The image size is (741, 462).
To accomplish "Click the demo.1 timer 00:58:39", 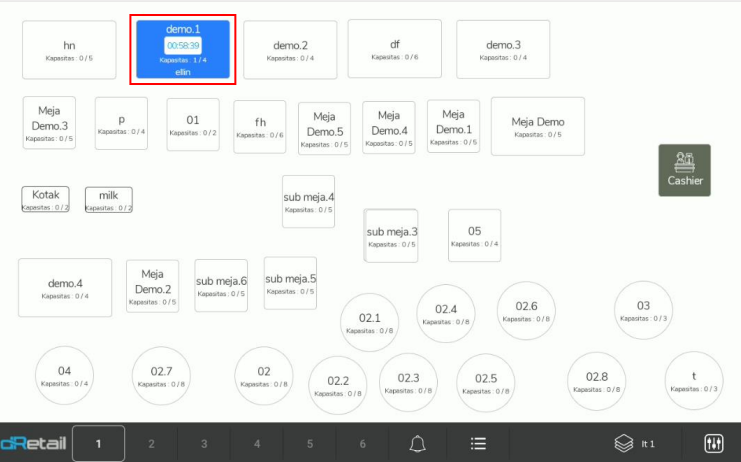I will pyautogui.click(x=183, y=46).
